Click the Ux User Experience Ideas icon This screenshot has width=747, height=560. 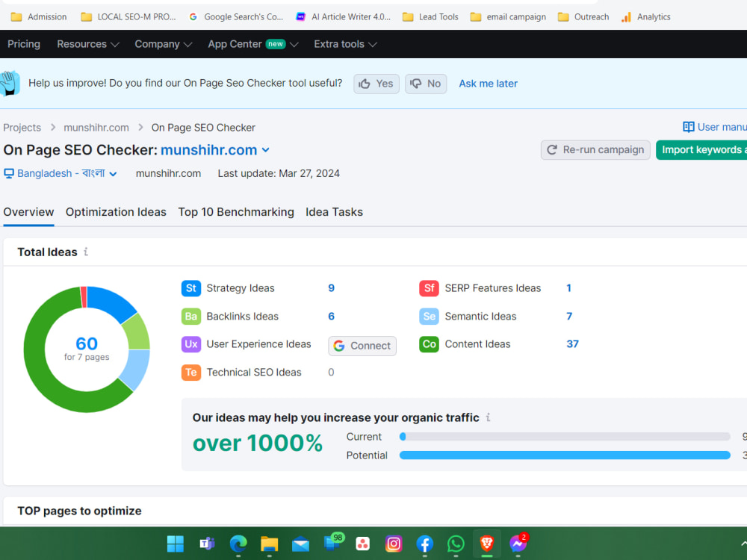191,344
